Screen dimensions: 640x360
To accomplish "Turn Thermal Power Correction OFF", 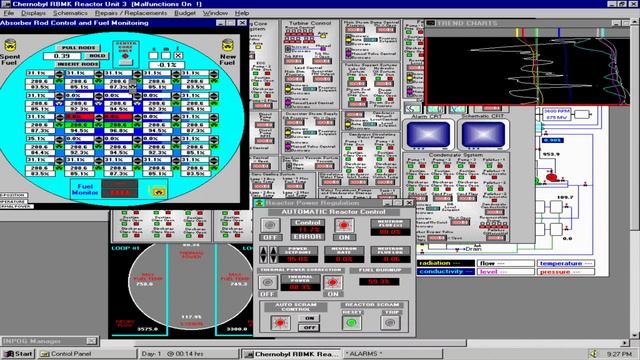I will tap(268, 282).
